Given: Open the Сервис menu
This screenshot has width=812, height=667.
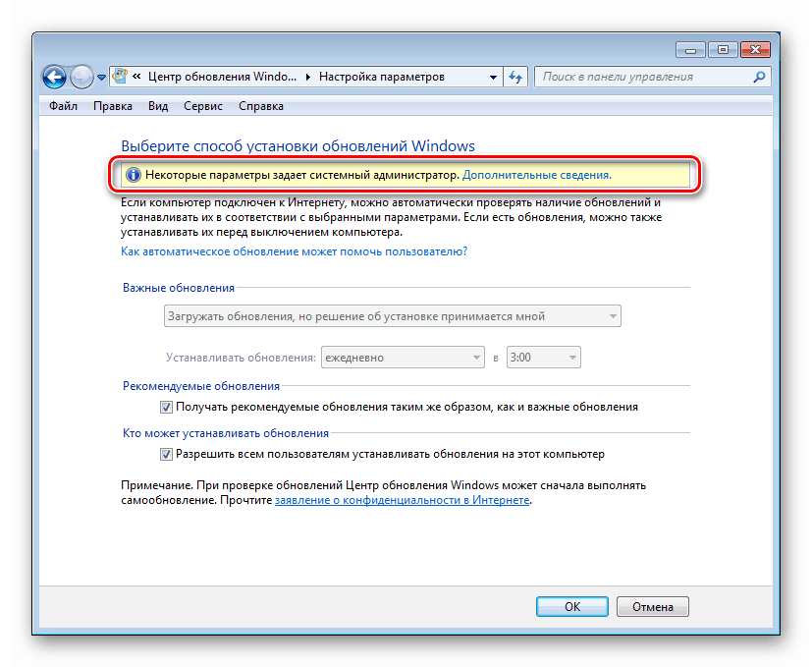Looking at the screenshot, I should click(x=202, y=105).
